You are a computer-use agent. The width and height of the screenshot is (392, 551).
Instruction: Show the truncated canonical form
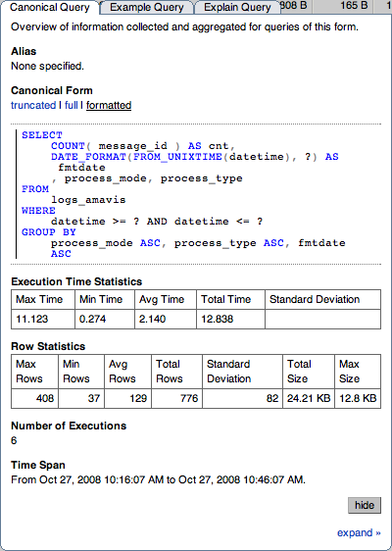[x=33, y=105]
